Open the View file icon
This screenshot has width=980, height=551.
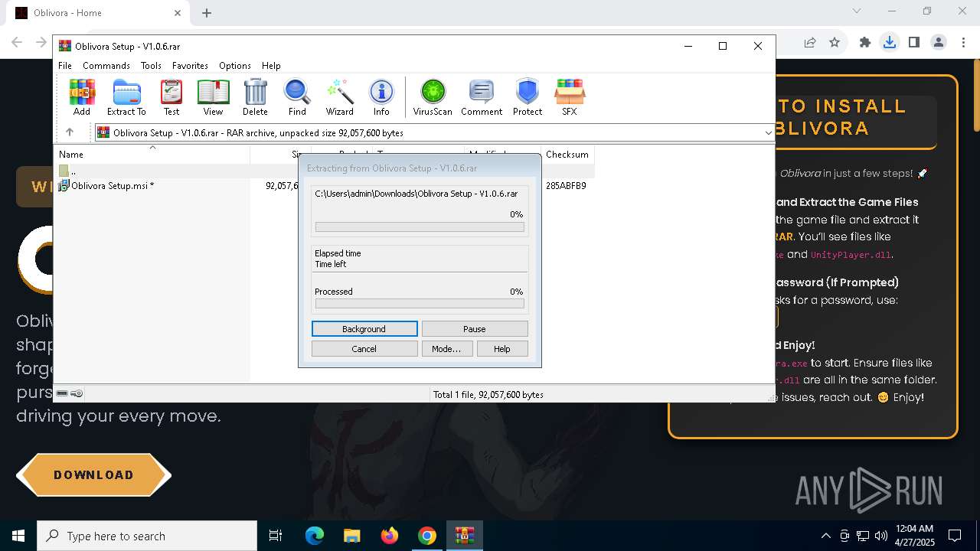213,96
